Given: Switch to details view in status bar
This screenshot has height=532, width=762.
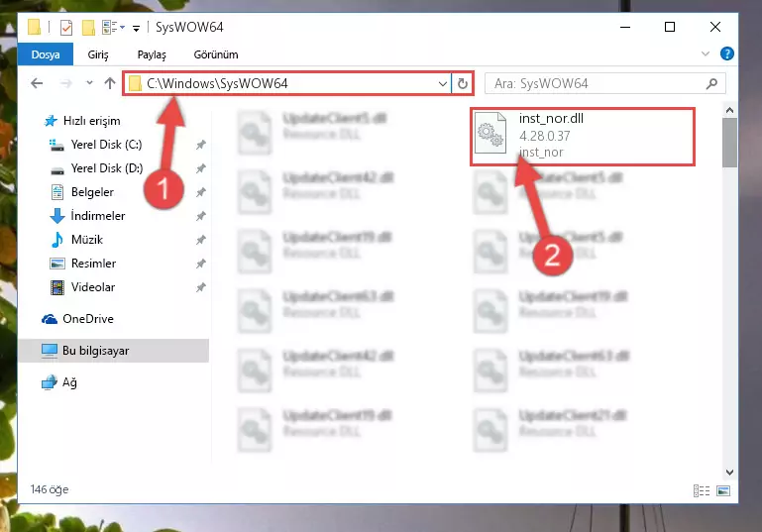Looking at the screenshot, I should (702, 490).
